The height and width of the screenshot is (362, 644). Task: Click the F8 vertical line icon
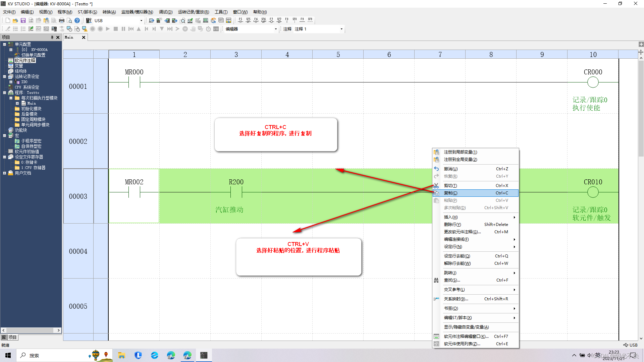click(x=287, y=20)
